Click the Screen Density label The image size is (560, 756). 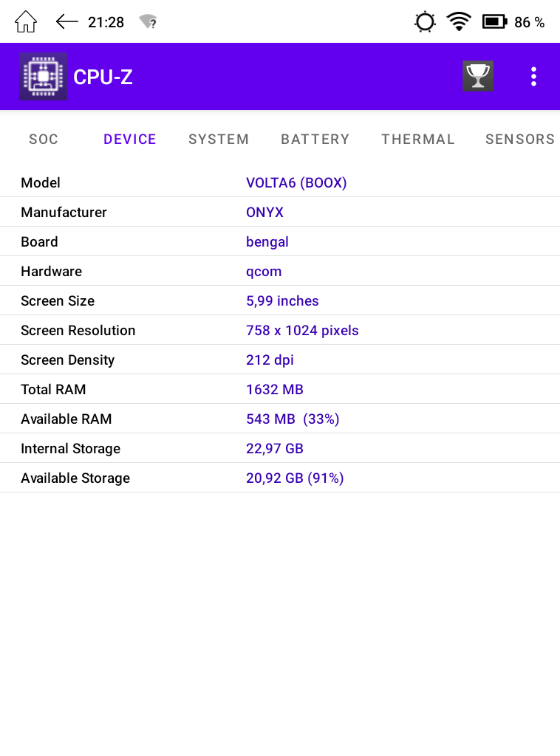coord(67,360)
